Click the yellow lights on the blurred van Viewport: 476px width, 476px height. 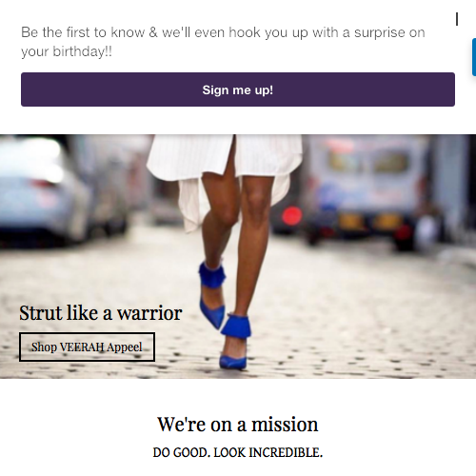click(369, 221)
